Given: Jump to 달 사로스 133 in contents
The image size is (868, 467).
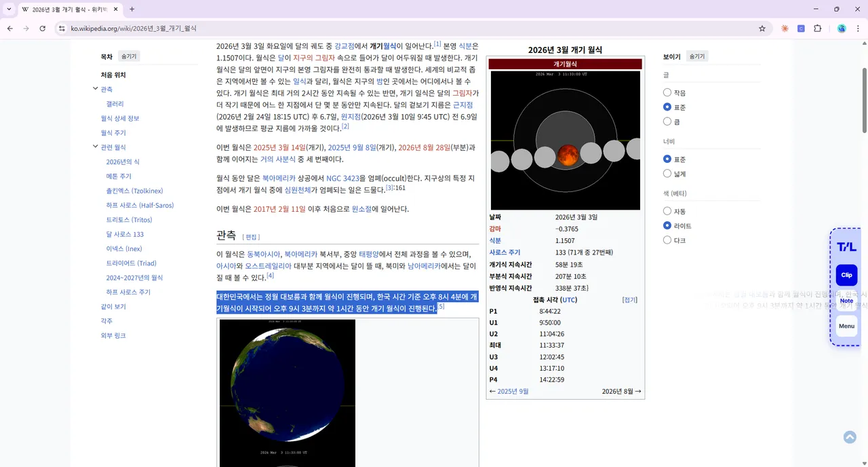Looking at the screenshot, I should tap(125, 234).
